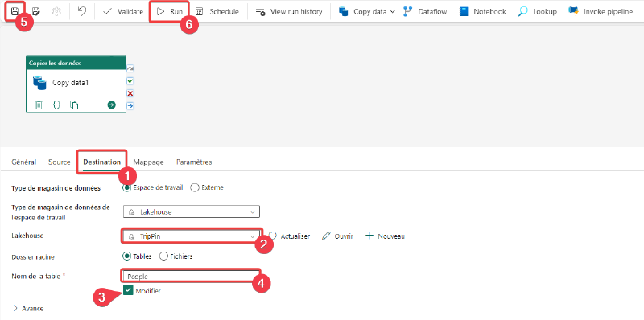The height and width of the screenshot is (320, 644).
Task: Add an Invoke pipeline activity
Action: tap(601, 11)
